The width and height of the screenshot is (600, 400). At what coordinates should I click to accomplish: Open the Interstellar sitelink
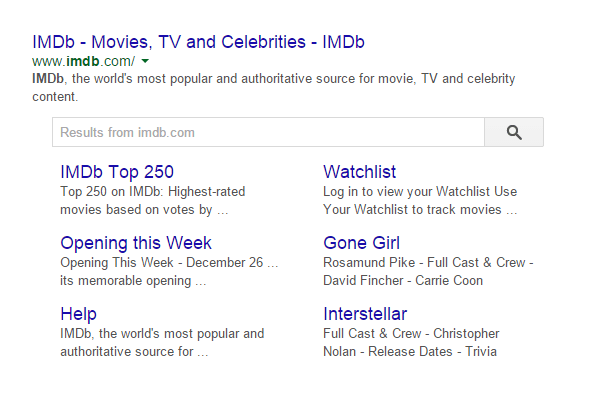pyautogui.click(x=365, y=314)
